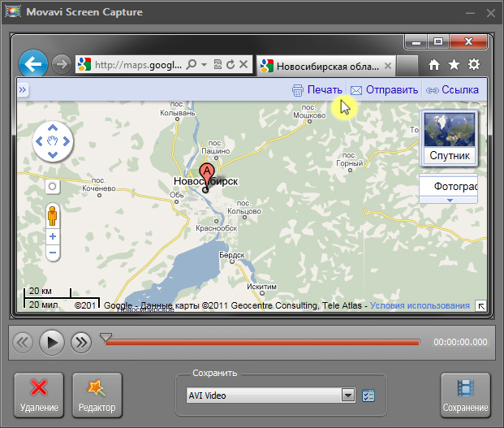Image resolution: width=504 pixels, height=428 pixels.
Task: Click the Фотографии layer button
Action: pyautogui.click(x=449, y=186)
